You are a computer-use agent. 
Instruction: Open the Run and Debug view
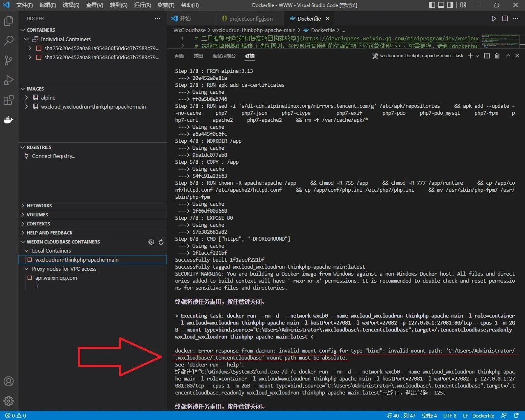tap(9, 80)
